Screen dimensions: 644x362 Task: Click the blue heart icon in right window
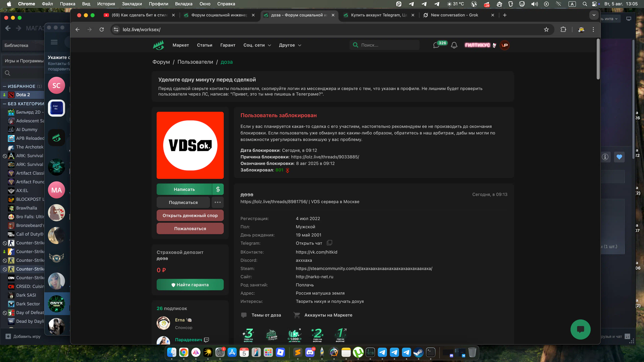[619, 157]
